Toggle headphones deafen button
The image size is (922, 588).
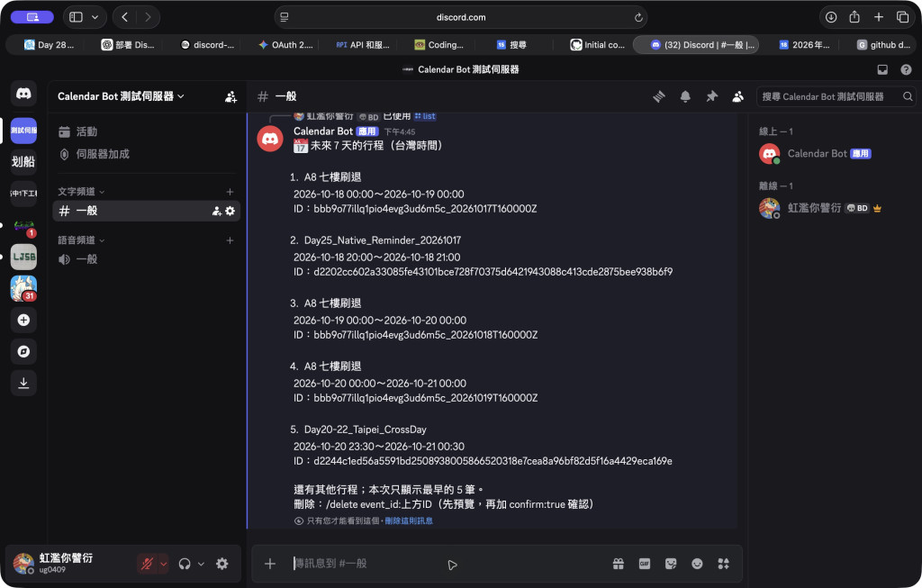click(185, 564)
